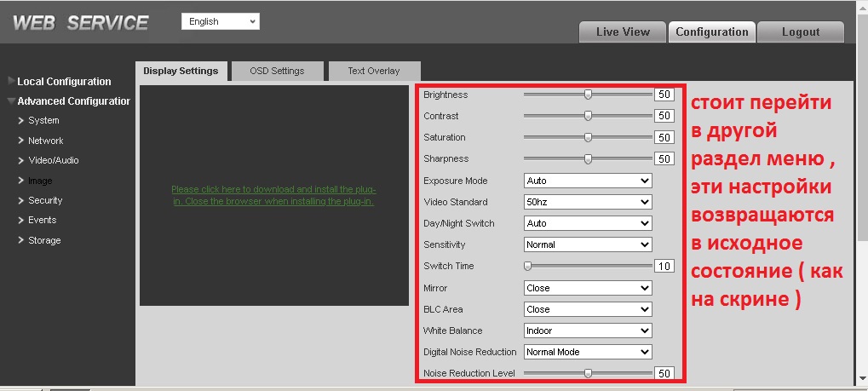Open Network settings in the sidebar

(x=45, y=141)
